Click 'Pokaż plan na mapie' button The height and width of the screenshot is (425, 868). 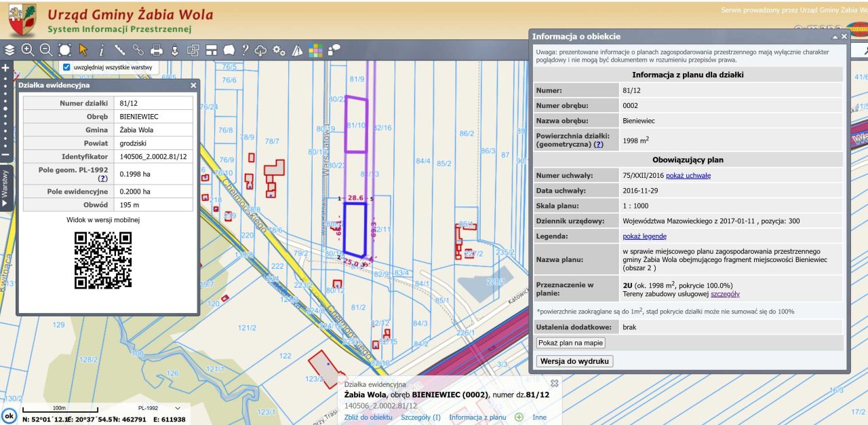point(570,343)
